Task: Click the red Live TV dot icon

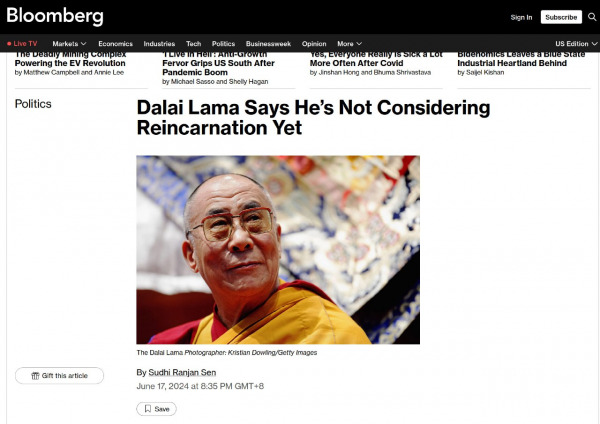Action: pyautogui.click(x=9, y=44)
